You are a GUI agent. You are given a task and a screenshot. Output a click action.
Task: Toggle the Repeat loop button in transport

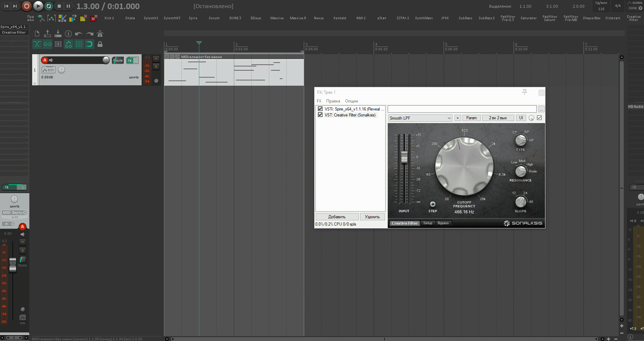click(x=49, y=6)
